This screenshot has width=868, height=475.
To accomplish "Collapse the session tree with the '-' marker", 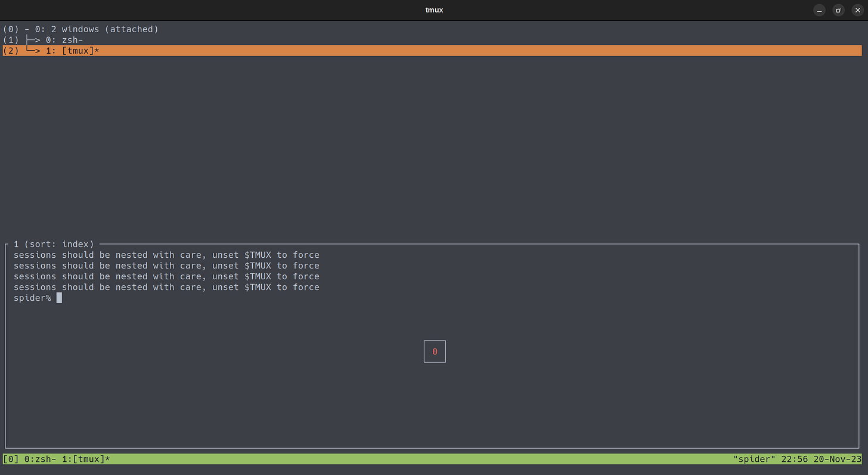I will (x=27, y=29).
